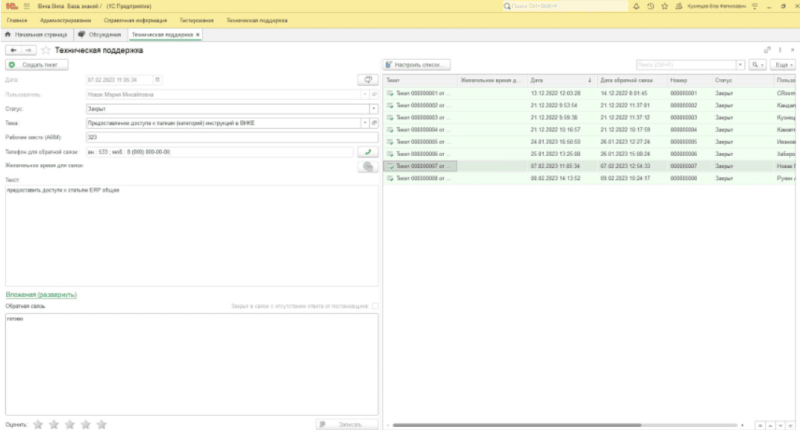The width and height of the screenshot is (800, 430).
Task: Open the 1C main menu hamburger icon
Action: (26, 6)
